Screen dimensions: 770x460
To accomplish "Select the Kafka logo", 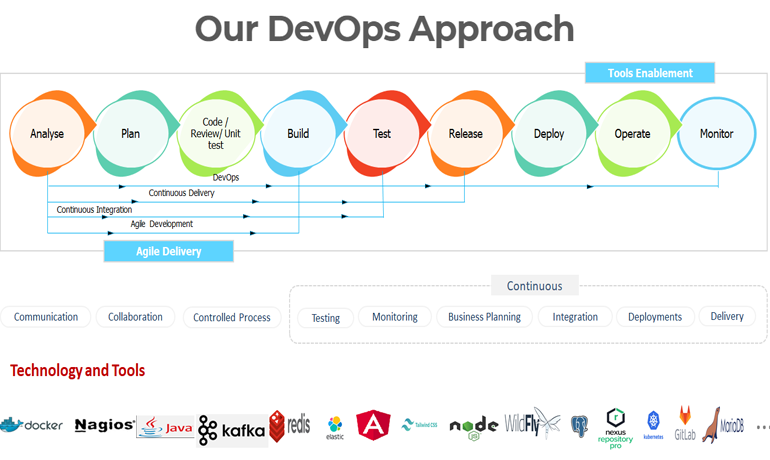I will point(232,429).
